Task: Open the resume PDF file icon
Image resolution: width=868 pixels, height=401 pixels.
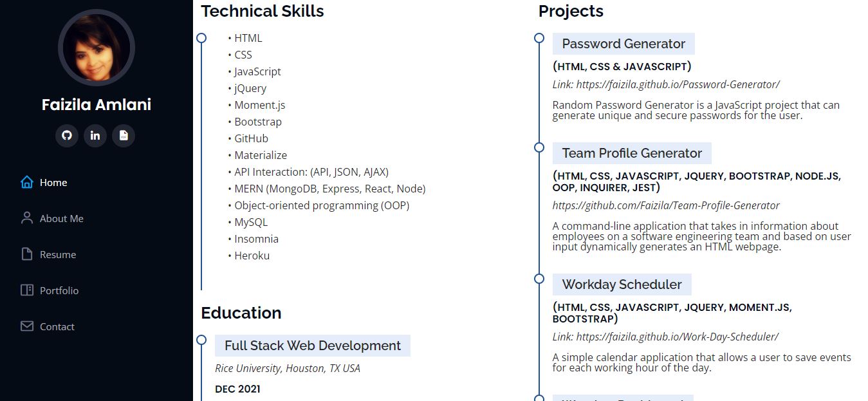Action: click(124, 136)
